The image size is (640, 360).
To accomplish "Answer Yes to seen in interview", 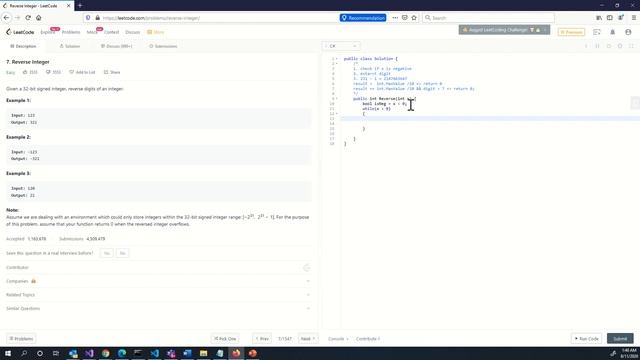I will tap(107, 253).
